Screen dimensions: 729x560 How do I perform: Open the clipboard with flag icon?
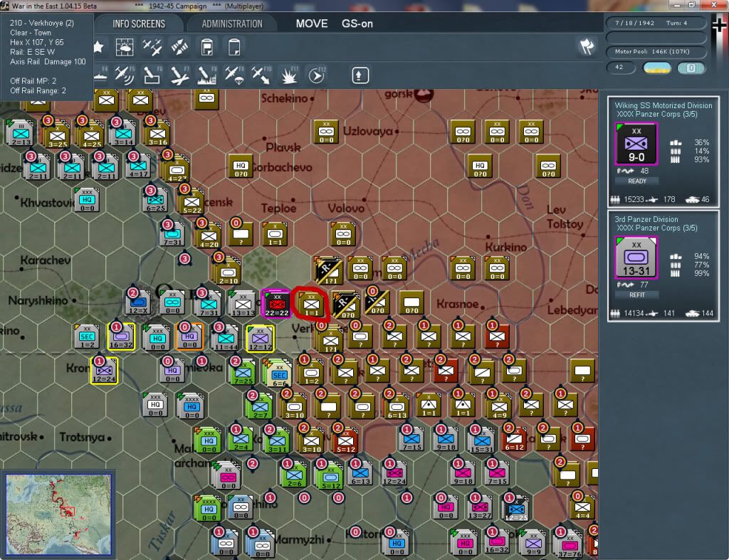pyautogui.click(x=207, y=47)
